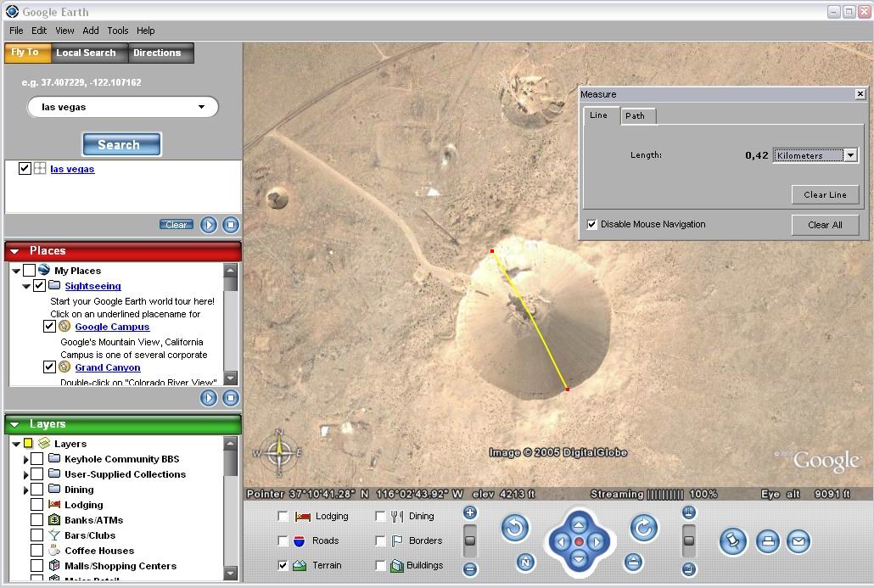Click tilt-down button below tilt slider

[689, 569]
